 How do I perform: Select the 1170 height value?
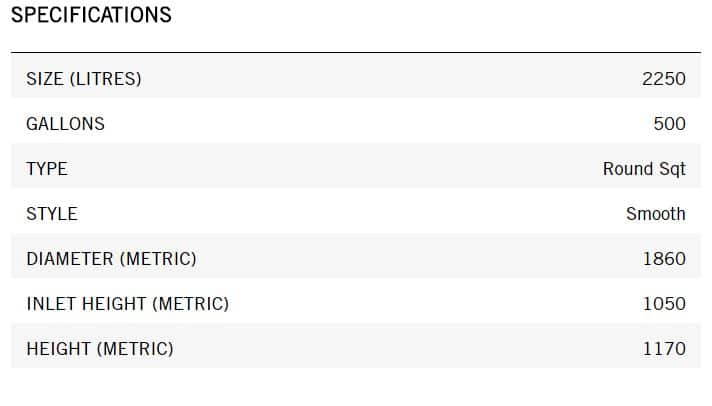pyautogui.click(x=664, y=349)
